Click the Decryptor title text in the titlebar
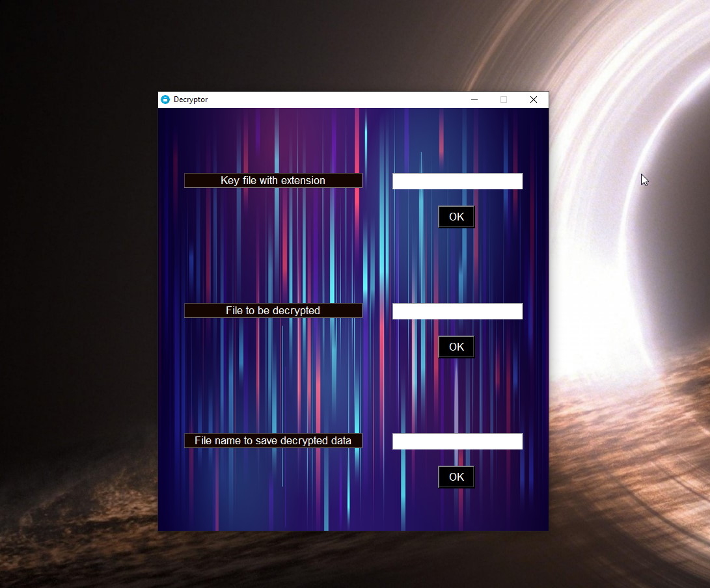This screenshot has height=588, width=710. tap(191, 100)
